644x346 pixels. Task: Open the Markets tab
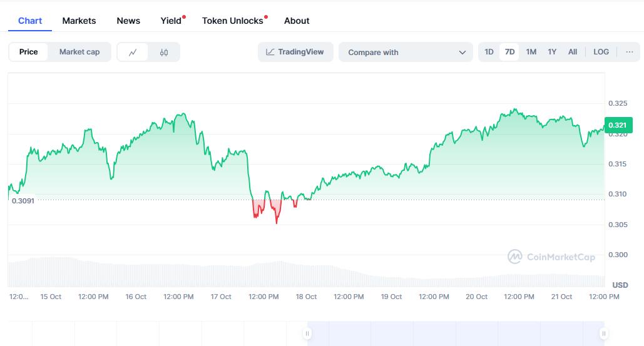(79, 21)
